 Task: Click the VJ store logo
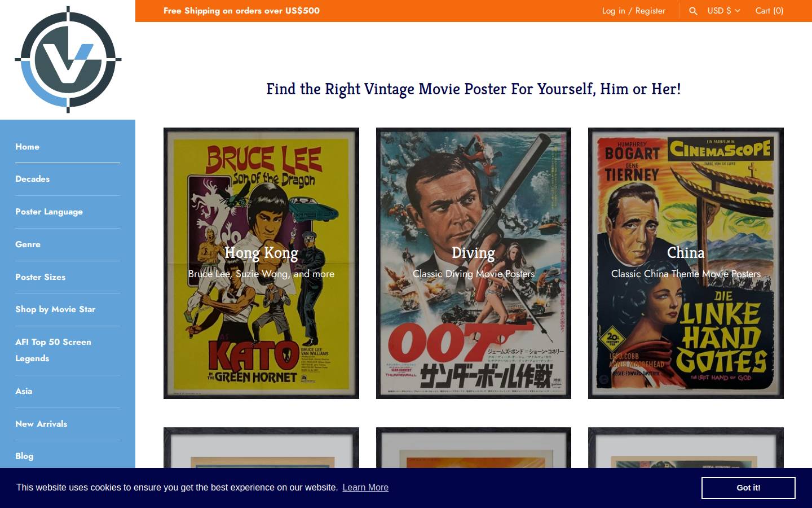tap(68, 59)
